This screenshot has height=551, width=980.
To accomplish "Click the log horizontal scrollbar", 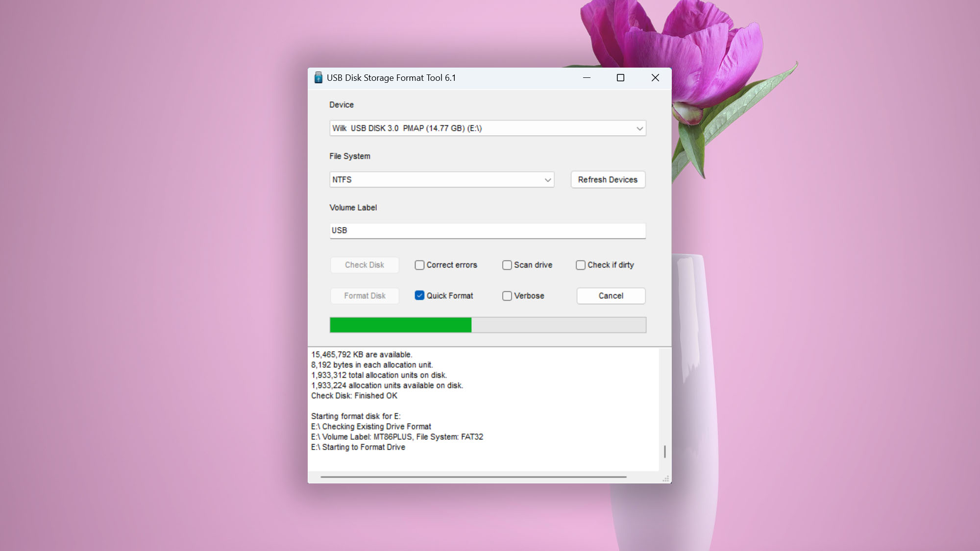I will [x=473, y=477].
